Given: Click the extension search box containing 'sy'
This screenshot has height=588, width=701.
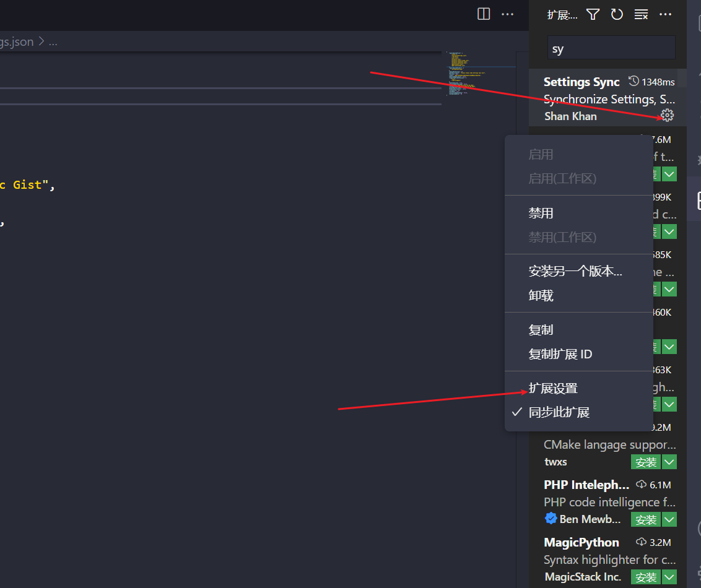Looking at the screenshot, I should tap(611, 48).
